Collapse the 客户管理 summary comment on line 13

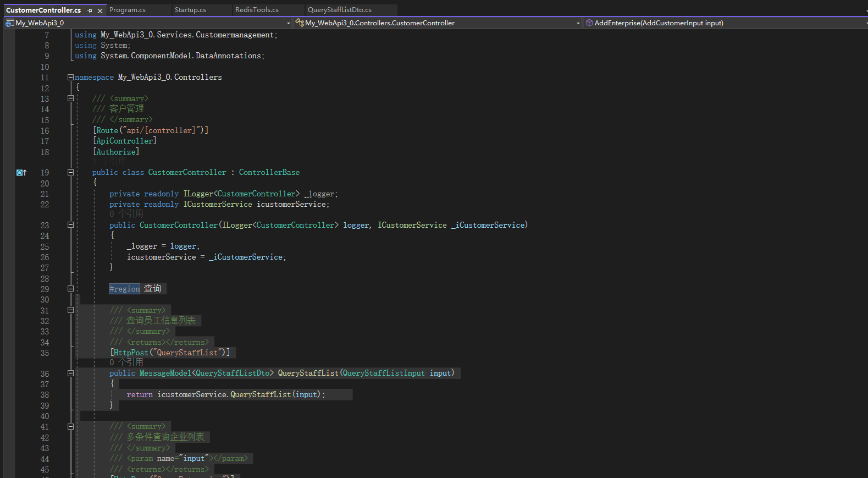(x=70, y=98)
